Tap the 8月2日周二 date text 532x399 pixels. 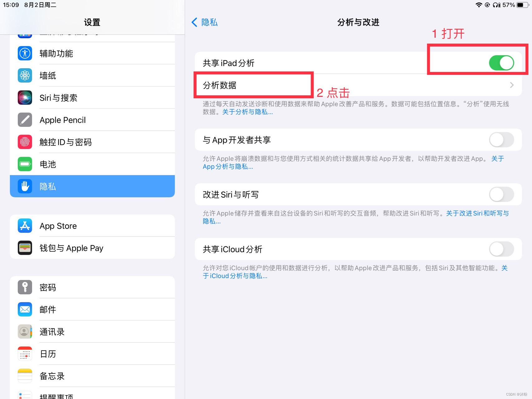tap(40, 5)
